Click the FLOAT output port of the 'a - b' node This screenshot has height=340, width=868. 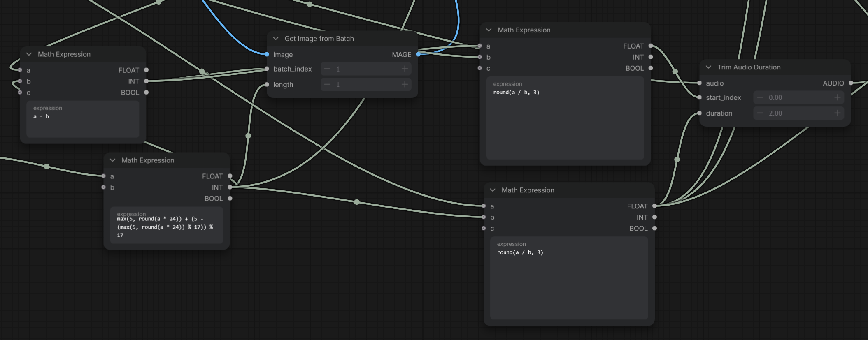click(146, 70)
